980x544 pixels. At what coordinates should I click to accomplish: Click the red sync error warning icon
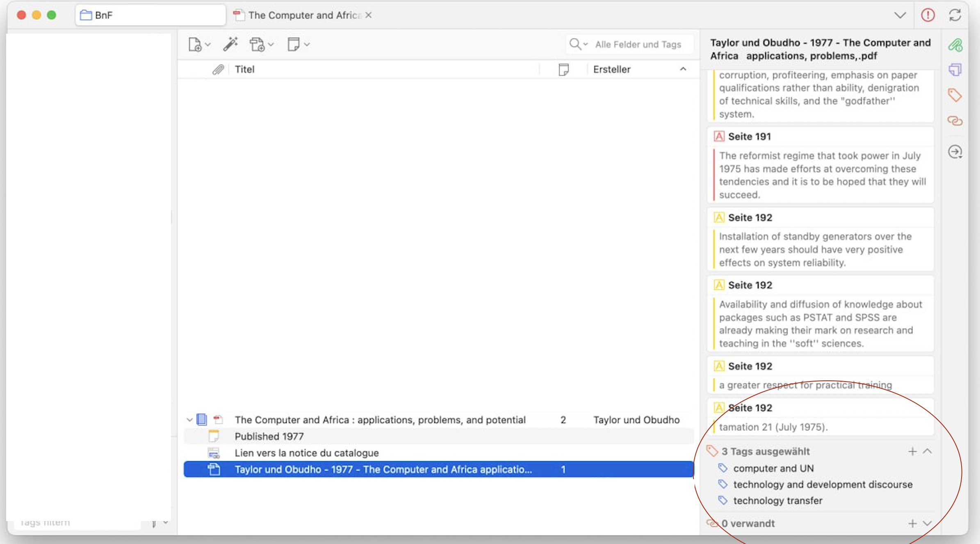[928, 16]
